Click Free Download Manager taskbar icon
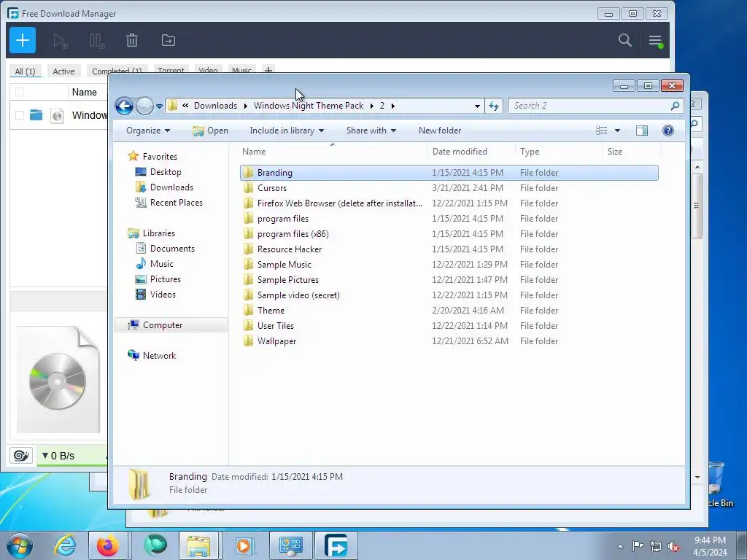The width and height of the screenshot is (747, 560). (336, 545)
